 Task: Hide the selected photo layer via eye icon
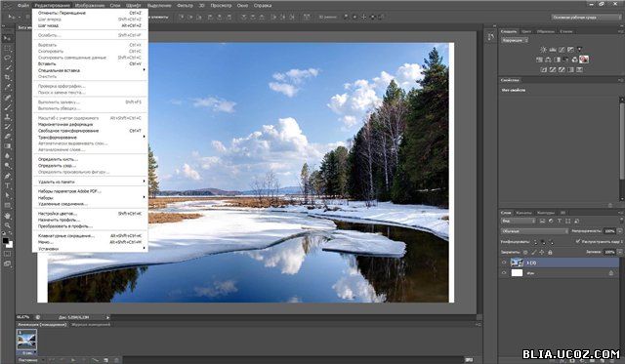(x=504, y=263)
